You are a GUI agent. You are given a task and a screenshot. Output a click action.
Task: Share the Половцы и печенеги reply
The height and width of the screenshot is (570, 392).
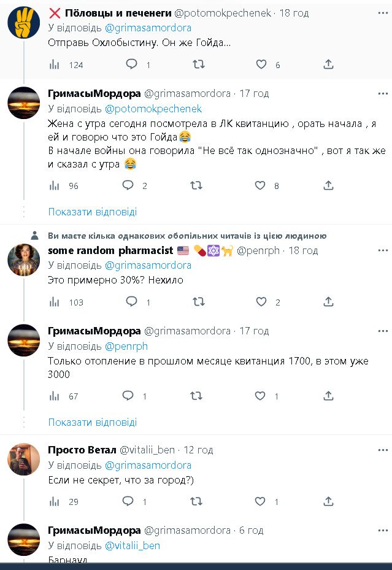[328, 64]
